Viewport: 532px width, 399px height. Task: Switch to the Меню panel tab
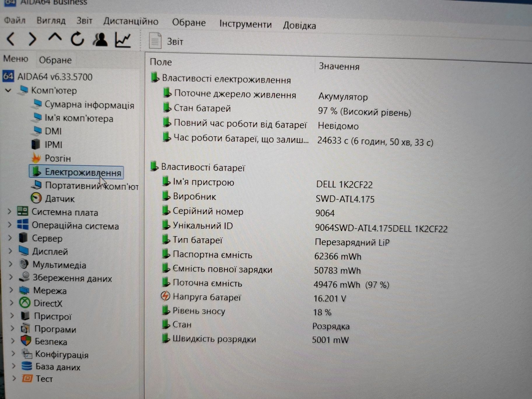(x=16, y=59)
